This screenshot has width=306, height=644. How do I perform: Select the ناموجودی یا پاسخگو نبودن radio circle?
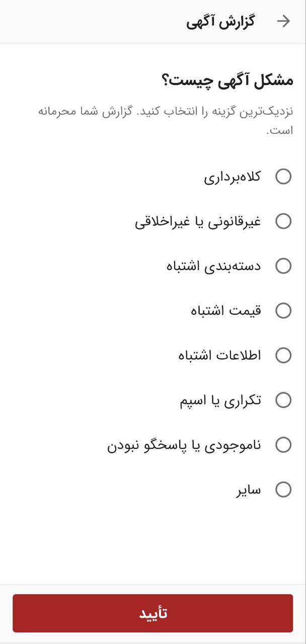pos(283,445)
